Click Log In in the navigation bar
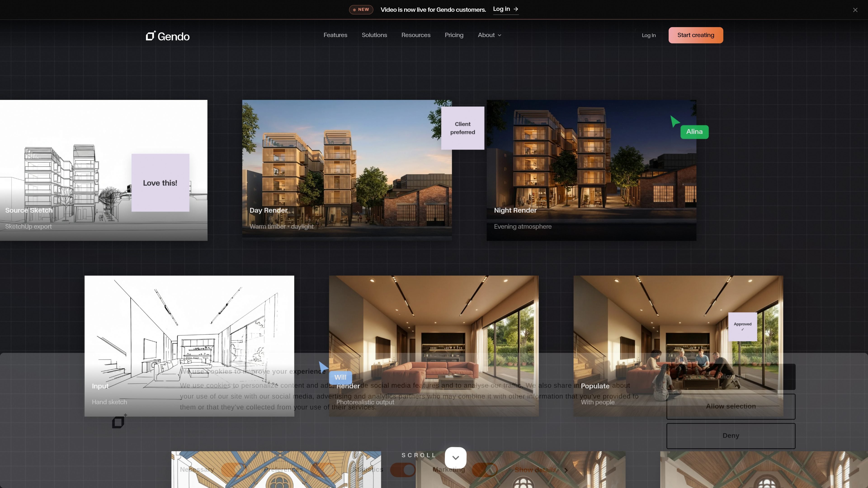 [649, 35]
